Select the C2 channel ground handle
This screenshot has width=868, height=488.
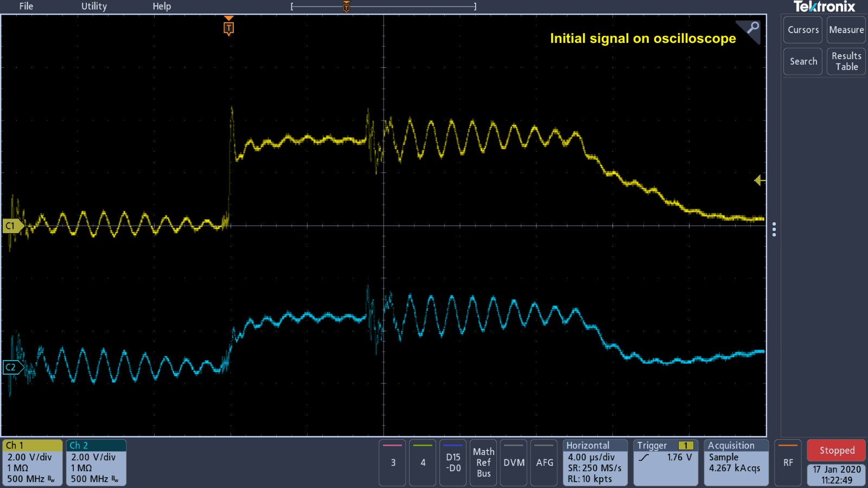tap(12, 367)
